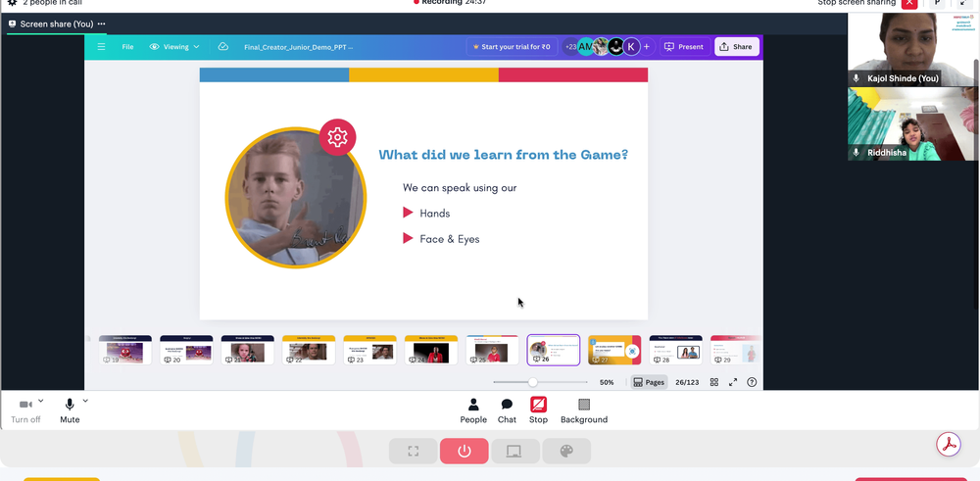This screenshot has width=980, height=481.
Task: Select slide thumbnail 22
Action: click(309, 350)
